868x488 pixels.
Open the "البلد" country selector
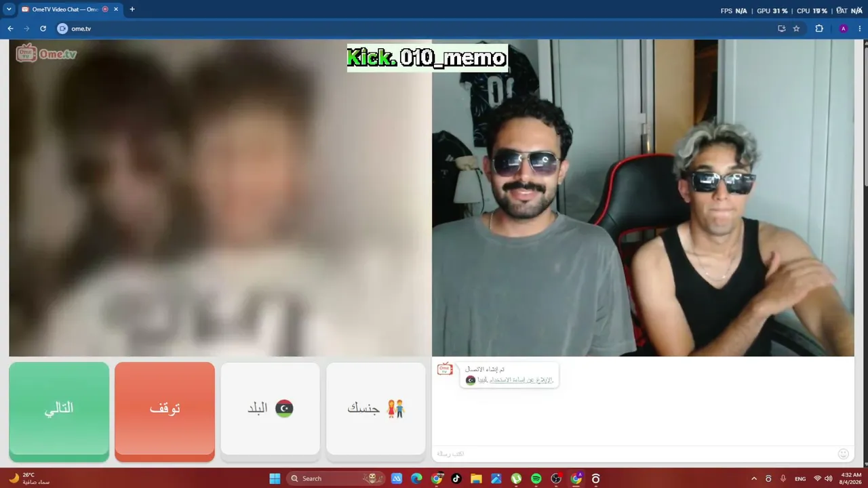(x=270, y=409)
